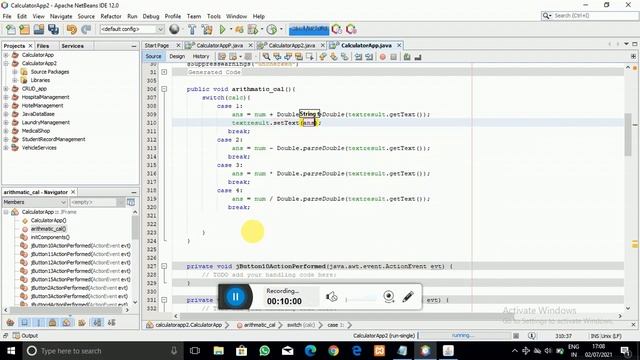The image size is (640, 360).
Task: Click the Open Project toolbar icon
Action: pyautogui.click(x=39, y=29)
